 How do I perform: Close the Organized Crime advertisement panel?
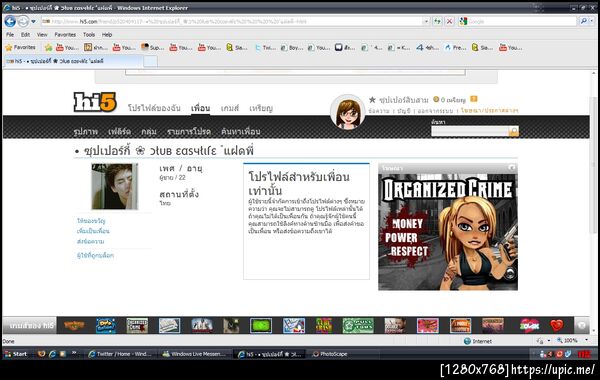(x=511, y=168)
